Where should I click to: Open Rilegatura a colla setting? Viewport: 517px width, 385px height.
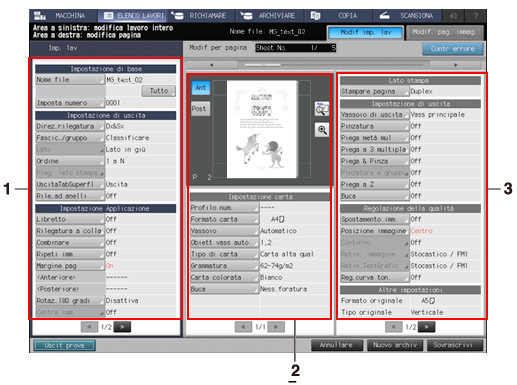[70, 231]
